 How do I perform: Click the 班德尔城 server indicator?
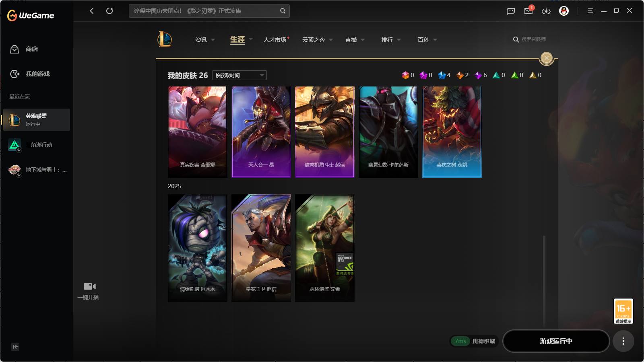pyautogui.click(x=474, y=341)
